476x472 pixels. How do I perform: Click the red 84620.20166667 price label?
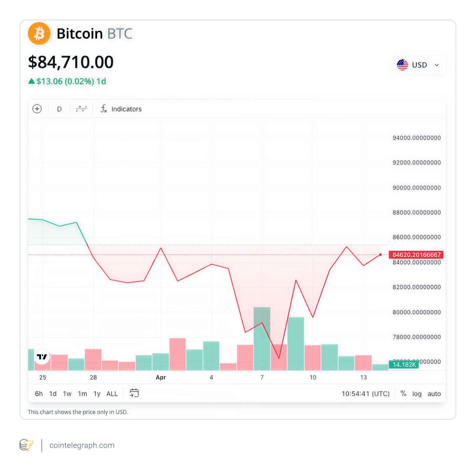416,255
